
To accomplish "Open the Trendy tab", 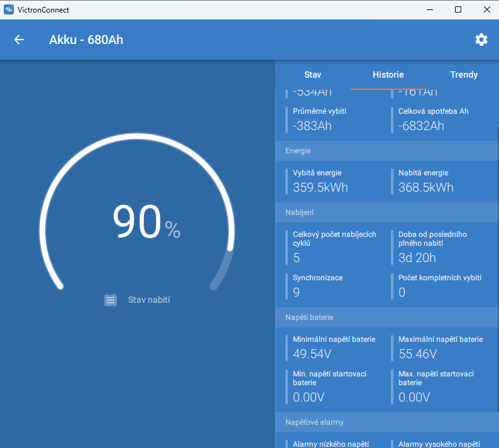I will pos(464,75).
